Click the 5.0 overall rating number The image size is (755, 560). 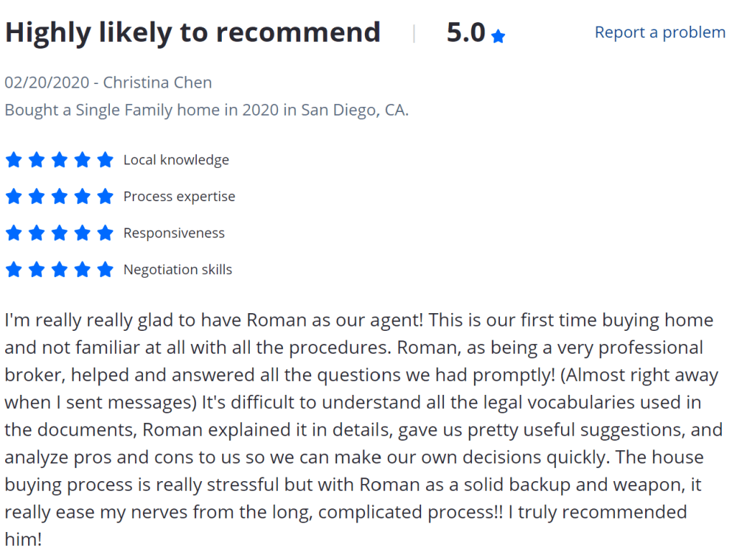(466, 32)
